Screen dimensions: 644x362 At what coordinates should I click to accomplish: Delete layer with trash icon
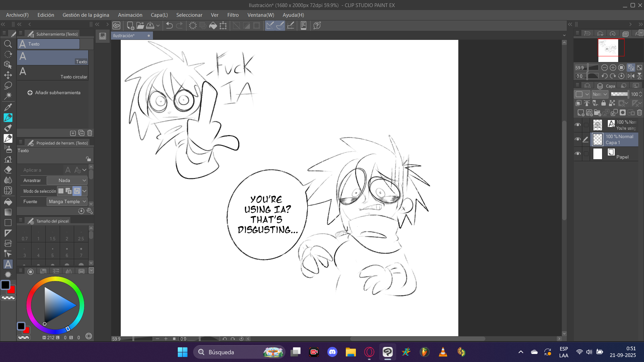coord(640,113)
